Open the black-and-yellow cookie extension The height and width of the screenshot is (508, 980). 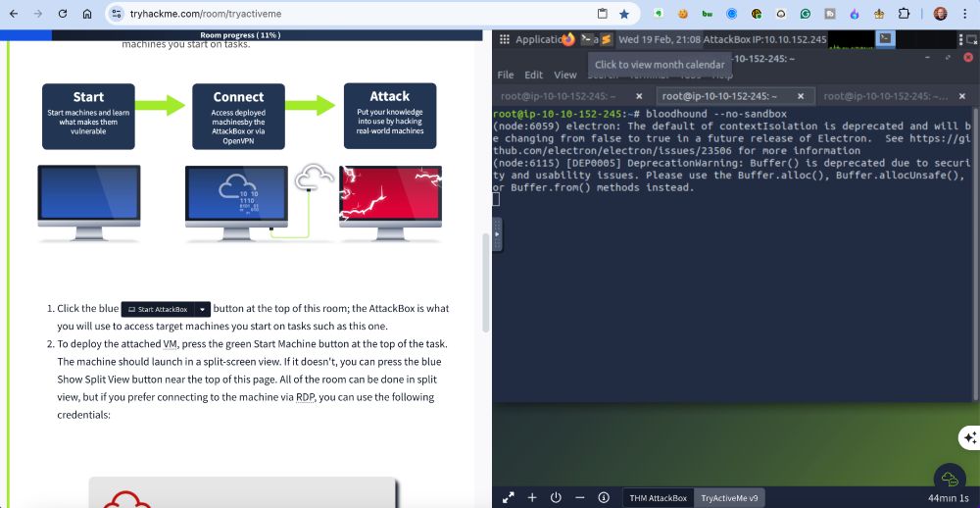[x=757, y=13]
